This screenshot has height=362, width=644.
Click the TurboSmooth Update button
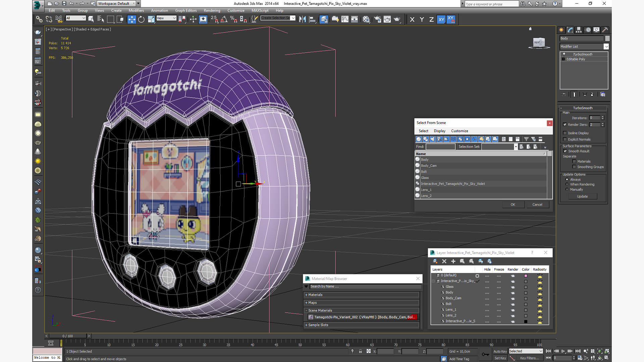pos(582,197)
